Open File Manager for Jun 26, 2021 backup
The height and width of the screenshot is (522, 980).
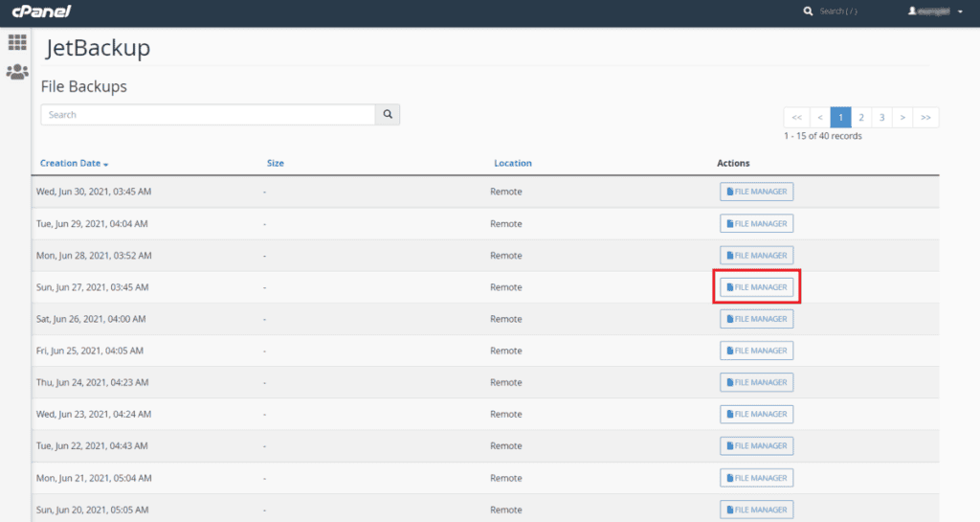point(756,319)
